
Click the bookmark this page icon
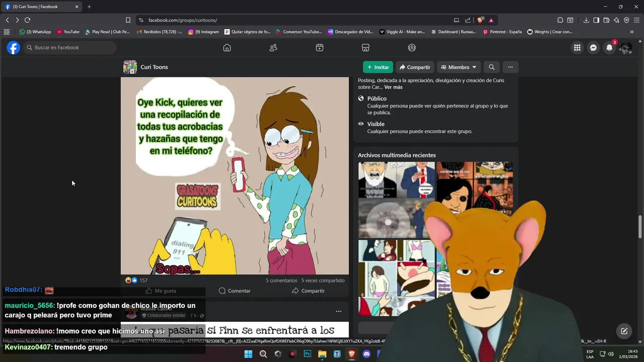tap(128, 20)
